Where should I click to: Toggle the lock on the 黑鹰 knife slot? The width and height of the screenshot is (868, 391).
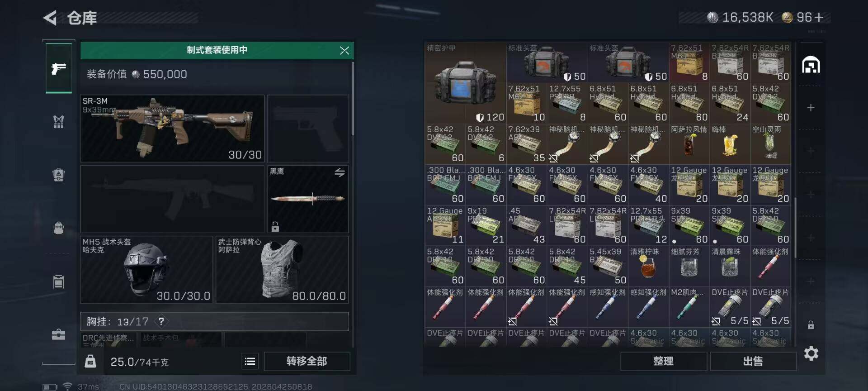pyautogui.click(x=275, y=226)
